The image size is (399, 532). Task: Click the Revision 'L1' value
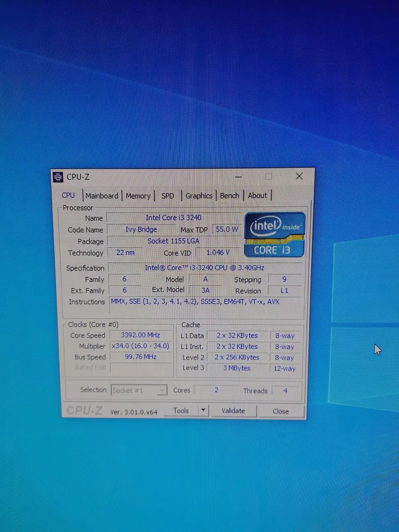pos(284,291)
